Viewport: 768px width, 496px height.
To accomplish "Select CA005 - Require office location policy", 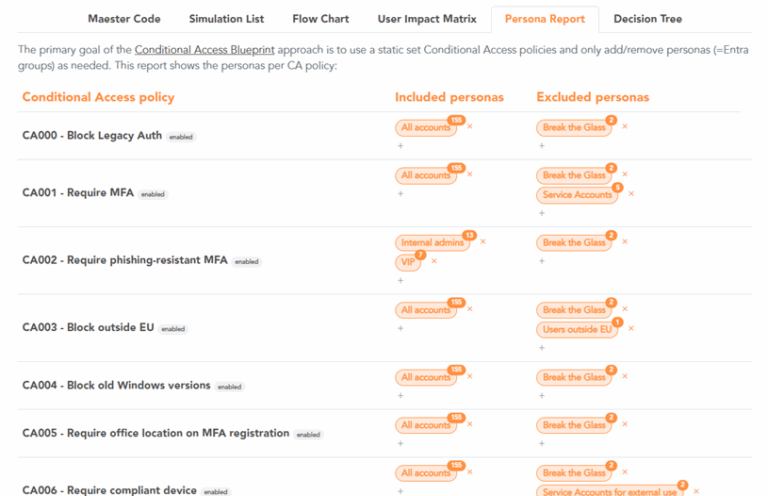I will pyautogui.click(x=156, y=433).
